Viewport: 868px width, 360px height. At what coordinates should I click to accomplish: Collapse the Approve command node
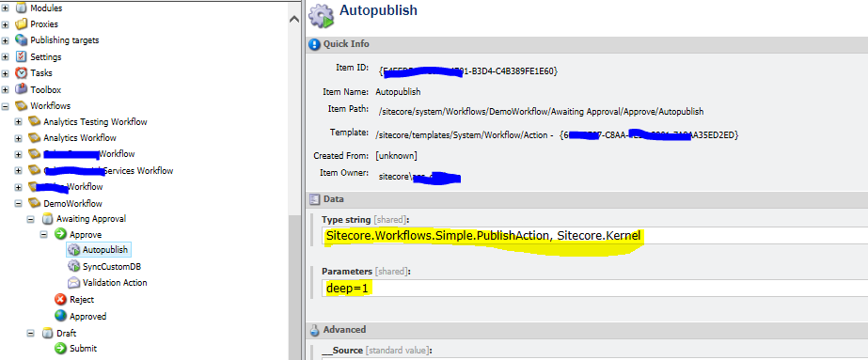point(44,234)
